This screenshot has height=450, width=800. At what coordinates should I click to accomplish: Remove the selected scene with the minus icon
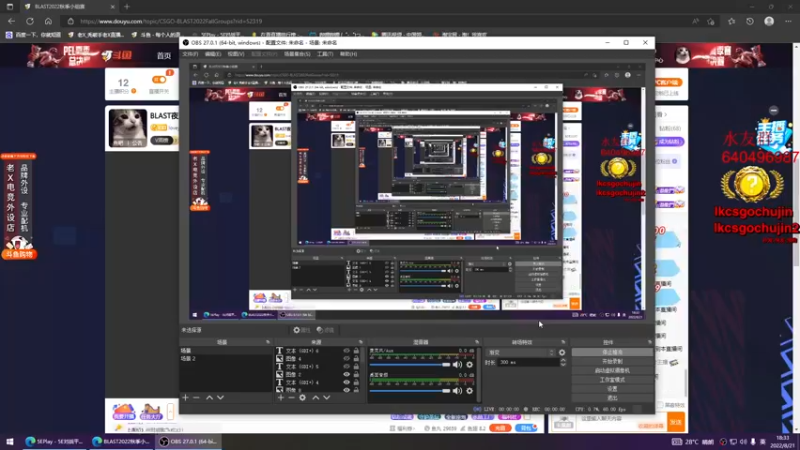tap(196, 397)
